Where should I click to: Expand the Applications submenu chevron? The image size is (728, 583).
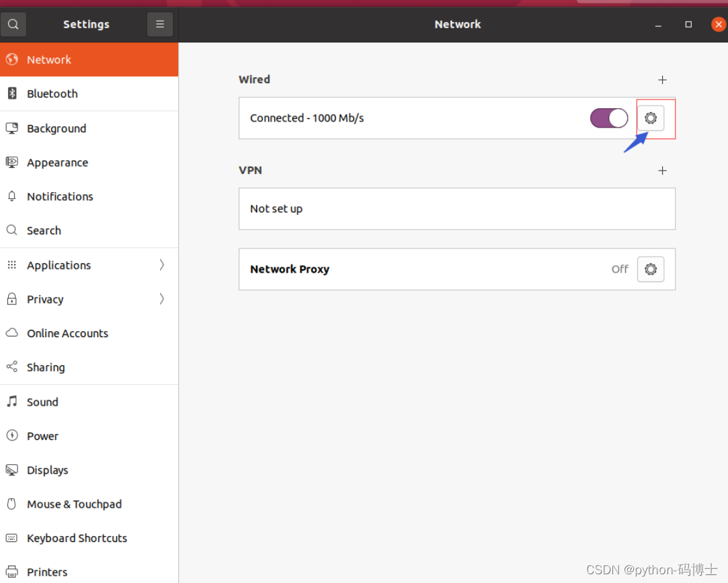coord(161,265)
